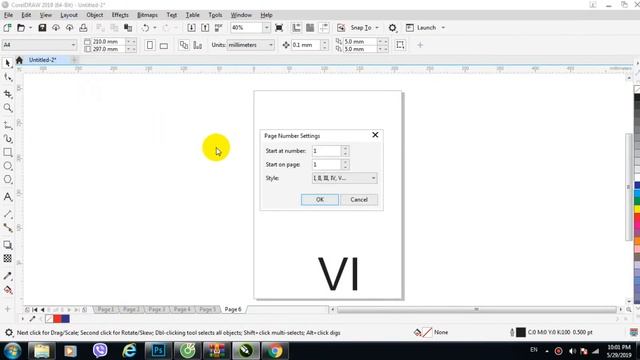Open the Object menu
The height and width of the screenshot is (360, 640).
tap(95, 15)
